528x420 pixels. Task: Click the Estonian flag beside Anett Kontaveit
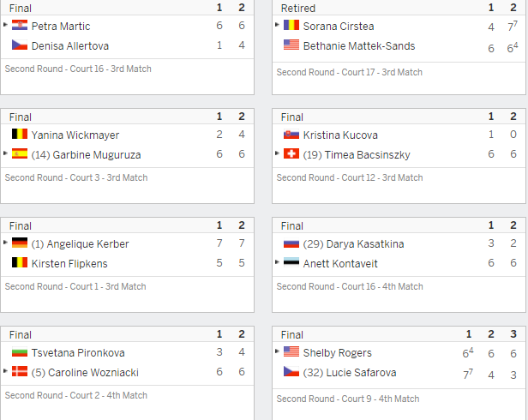(x=291, y=262)
